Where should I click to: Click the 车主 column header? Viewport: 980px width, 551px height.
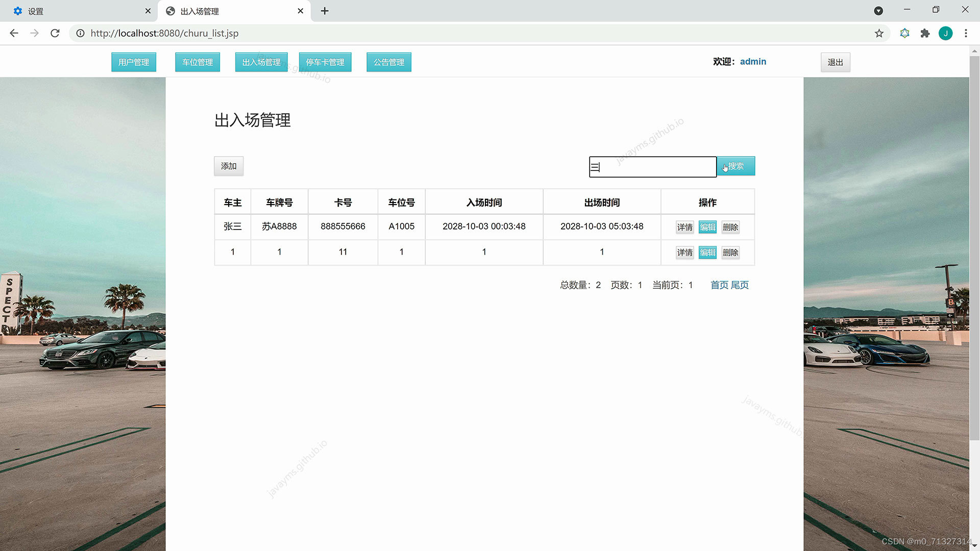pyautogui.click(x=233, y=203)
